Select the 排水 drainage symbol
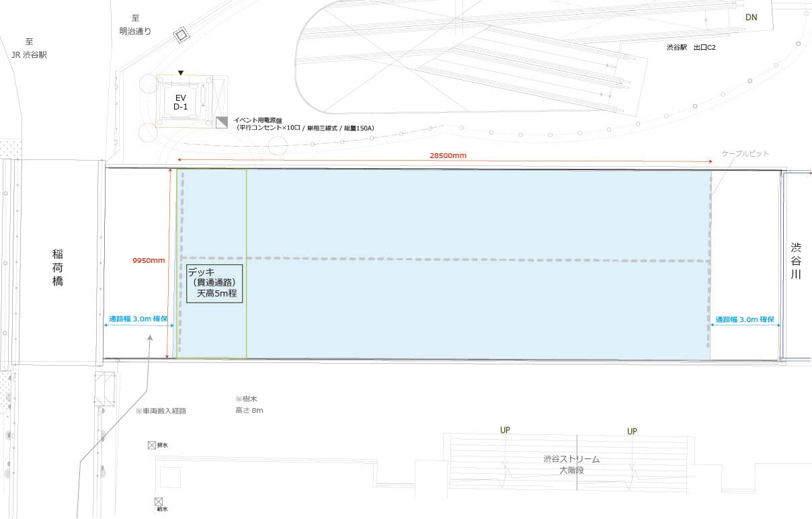Image resolution: width=812 pixels, height=519 pixels. point(152,444)
